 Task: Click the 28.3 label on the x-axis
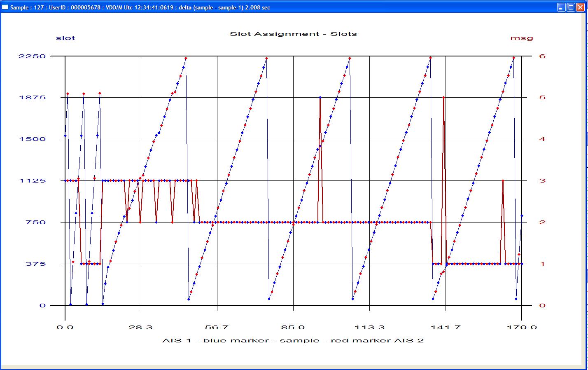[x=141, y=328]
